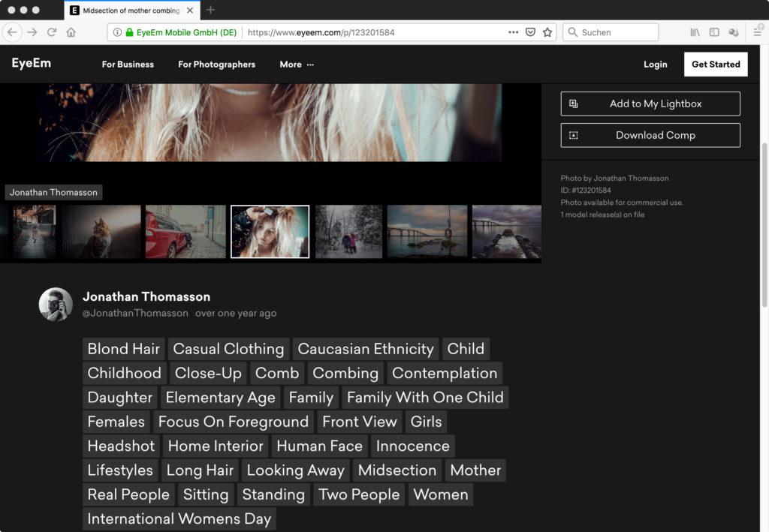
Task: Open page actions three-dot menu
Action: point(513,32)
